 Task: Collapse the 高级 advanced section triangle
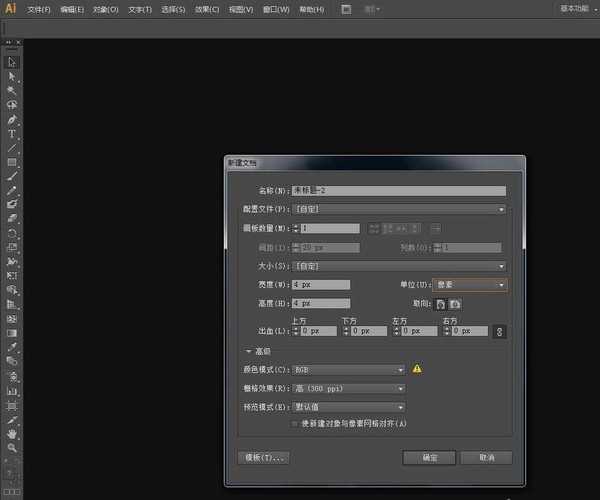click(248, 351)
